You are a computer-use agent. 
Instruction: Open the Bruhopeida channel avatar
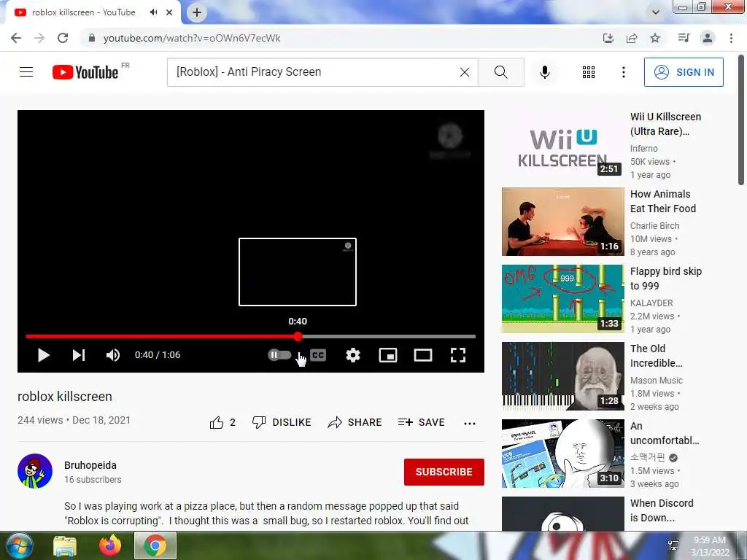point(35,471)
